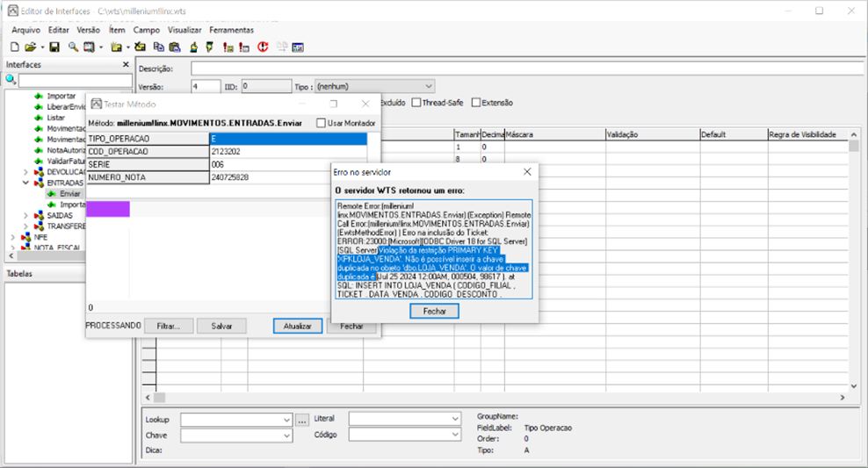Viewport: 868px width, 468px height.
Task: Click the purple progress bar block
Action: 107,209
